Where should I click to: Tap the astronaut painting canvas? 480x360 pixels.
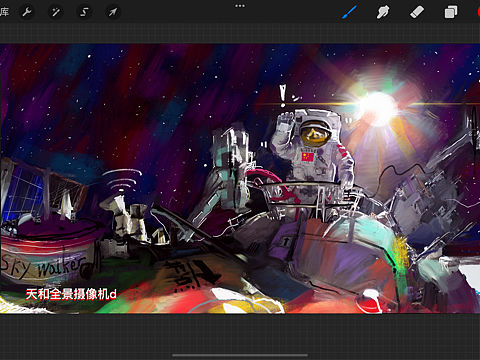tap(240, 179)
